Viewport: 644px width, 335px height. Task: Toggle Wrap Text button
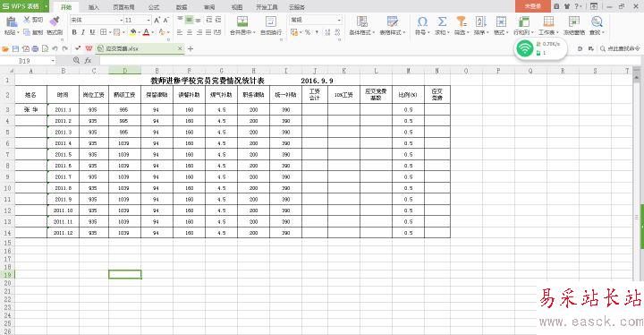271,25
